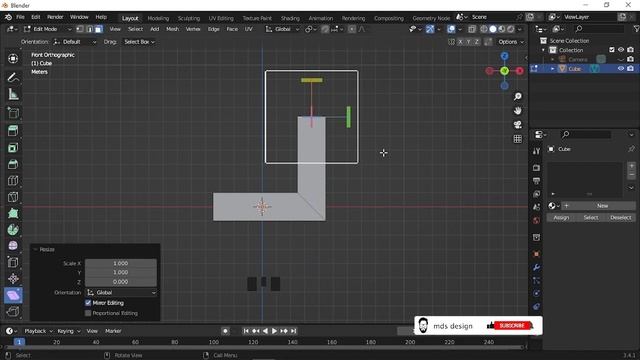Screen dimensions: 640x360
Task: Toggle X-ray viewport display
Action: tap(472, 29)
